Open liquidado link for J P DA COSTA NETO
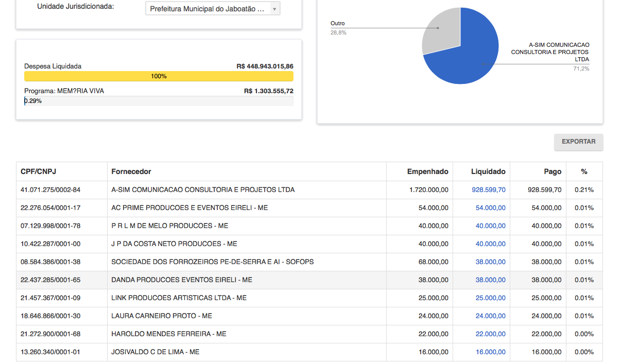The height and width of the screenshot is (364, 639). [490, 244]
